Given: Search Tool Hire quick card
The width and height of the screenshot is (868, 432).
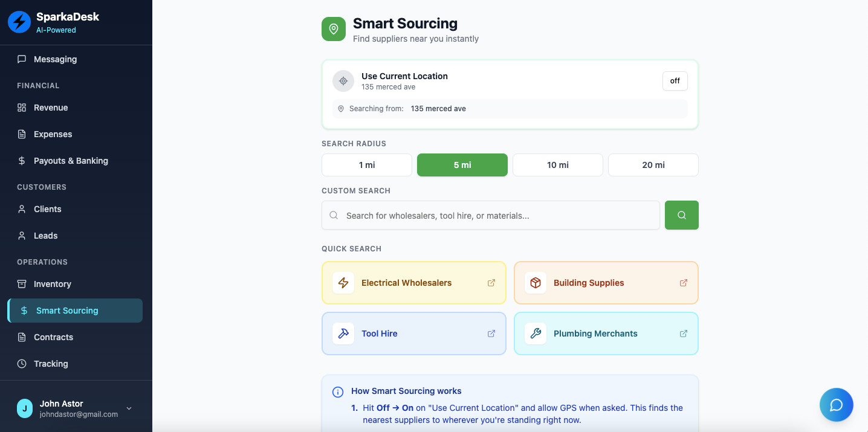Looking at the screenshot, I should click(414, 334).
